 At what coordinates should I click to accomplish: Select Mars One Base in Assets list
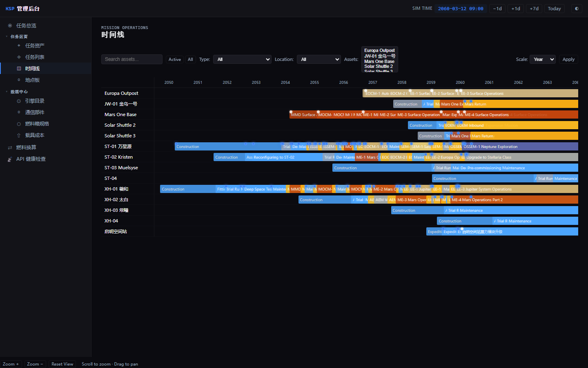(x=379, y=61)
